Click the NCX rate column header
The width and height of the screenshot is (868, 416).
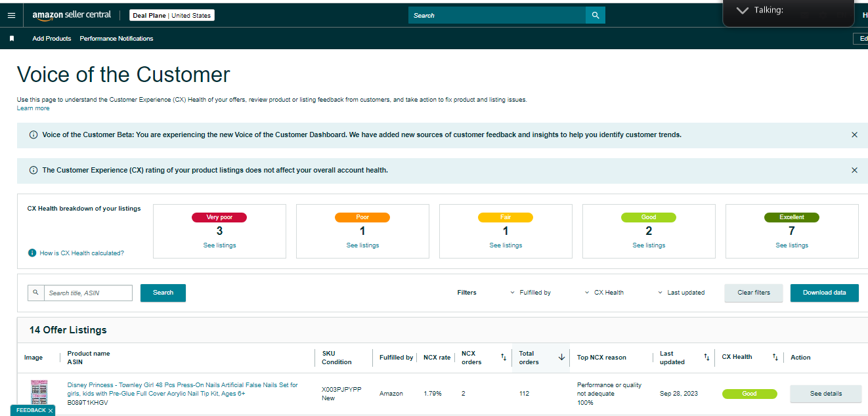(437, 358)
